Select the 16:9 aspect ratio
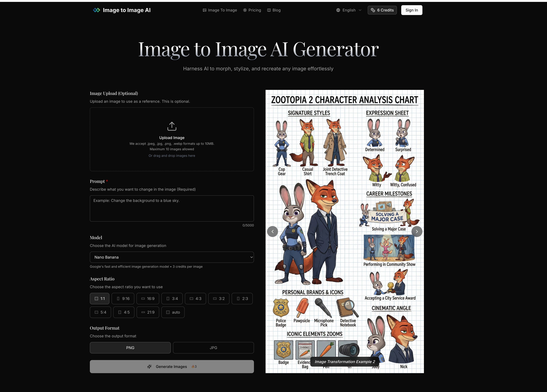This screenshot has width=547, height=392. (x=148, y=299)
